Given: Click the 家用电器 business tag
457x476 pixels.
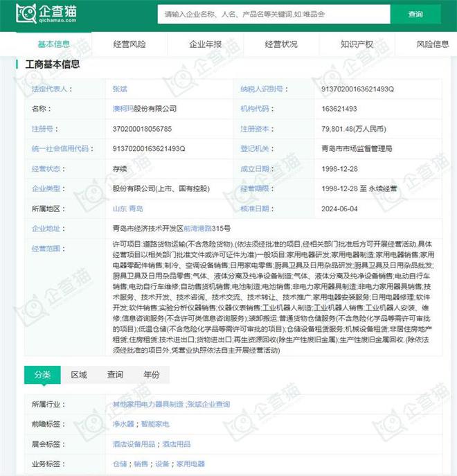Looking at the screenshot, I should pyautogui.click(x=190, y=464).
